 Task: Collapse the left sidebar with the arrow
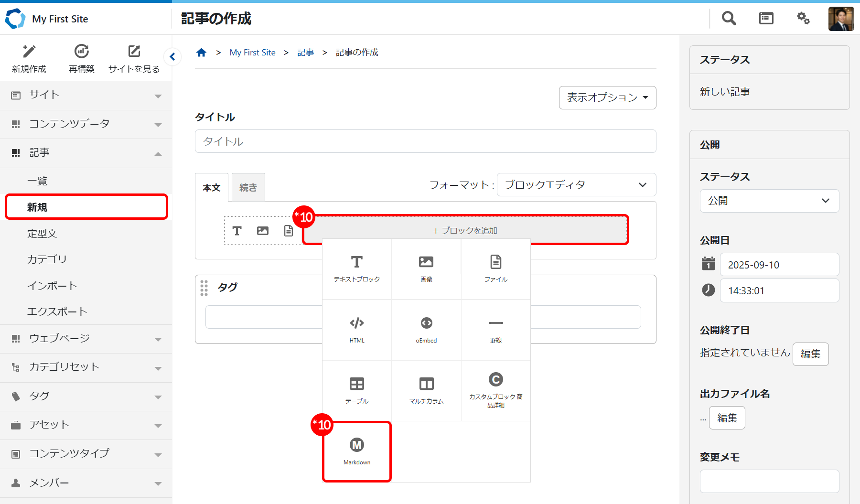pos(172,57)
